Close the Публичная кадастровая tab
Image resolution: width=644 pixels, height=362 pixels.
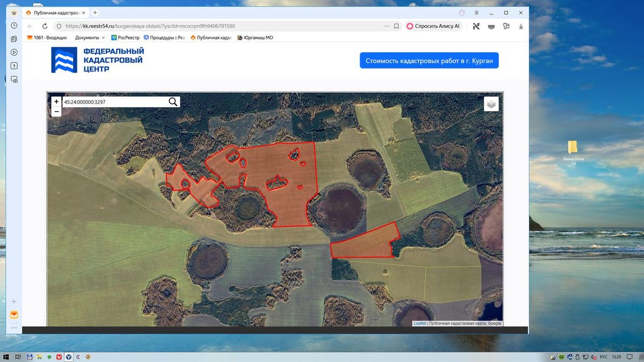pyautogui.click(x=84, y=12)
